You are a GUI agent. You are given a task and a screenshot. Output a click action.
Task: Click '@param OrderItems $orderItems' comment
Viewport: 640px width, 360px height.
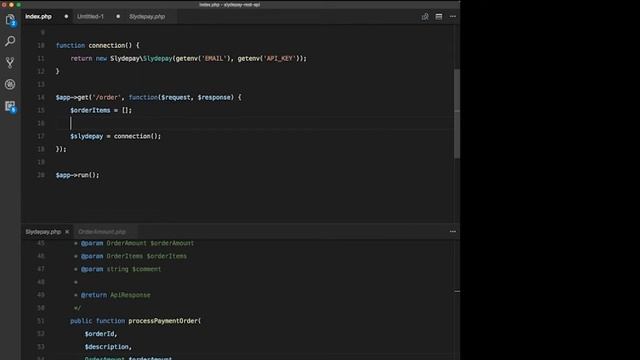(x=133, y=256)
